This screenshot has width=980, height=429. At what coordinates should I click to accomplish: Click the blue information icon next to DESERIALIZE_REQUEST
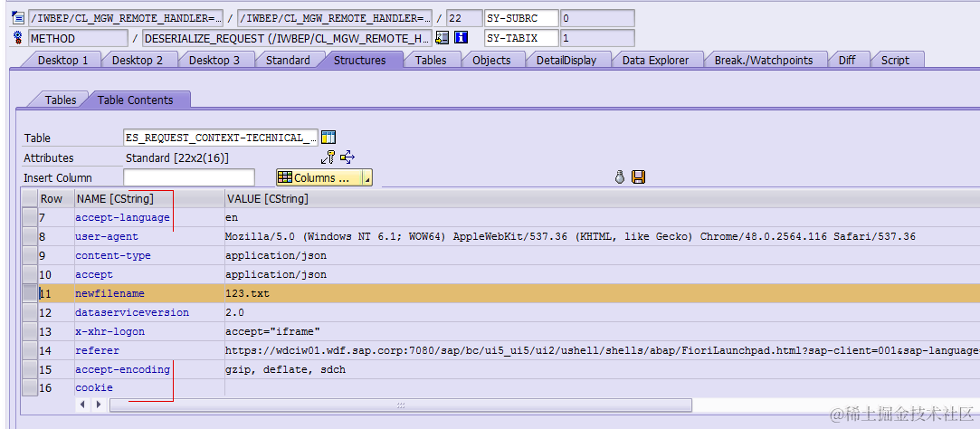coord(461,38)
